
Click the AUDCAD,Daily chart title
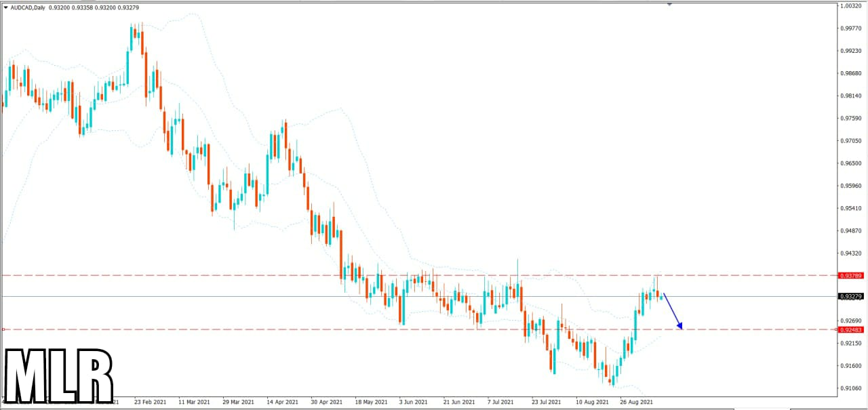(x=27, y=7)
